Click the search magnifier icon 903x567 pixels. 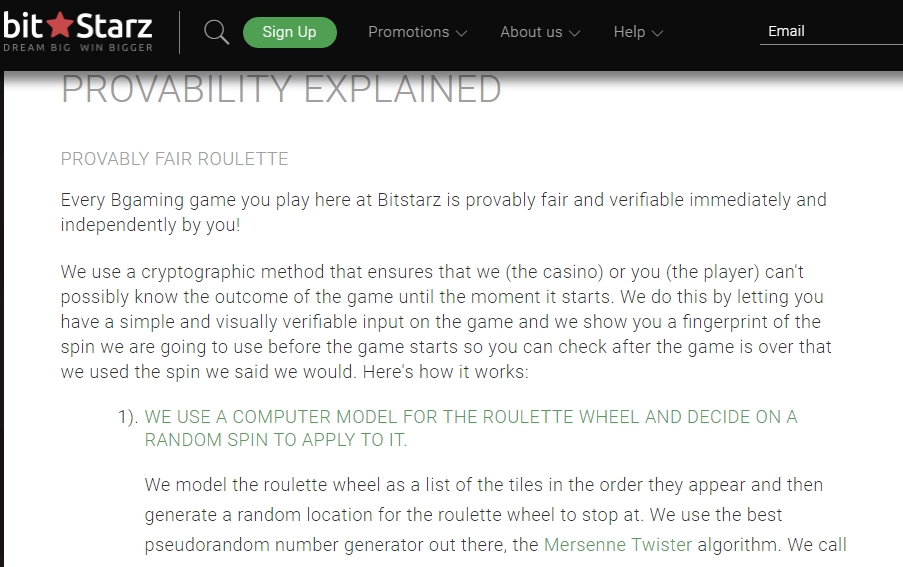tap(217, 32)
